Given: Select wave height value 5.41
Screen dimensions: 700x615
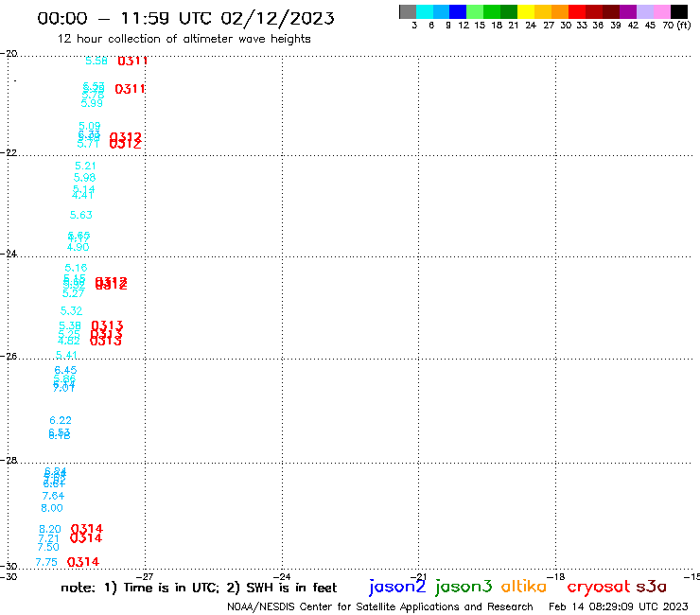Looking at the screenshot, I should tap(66, 355).
